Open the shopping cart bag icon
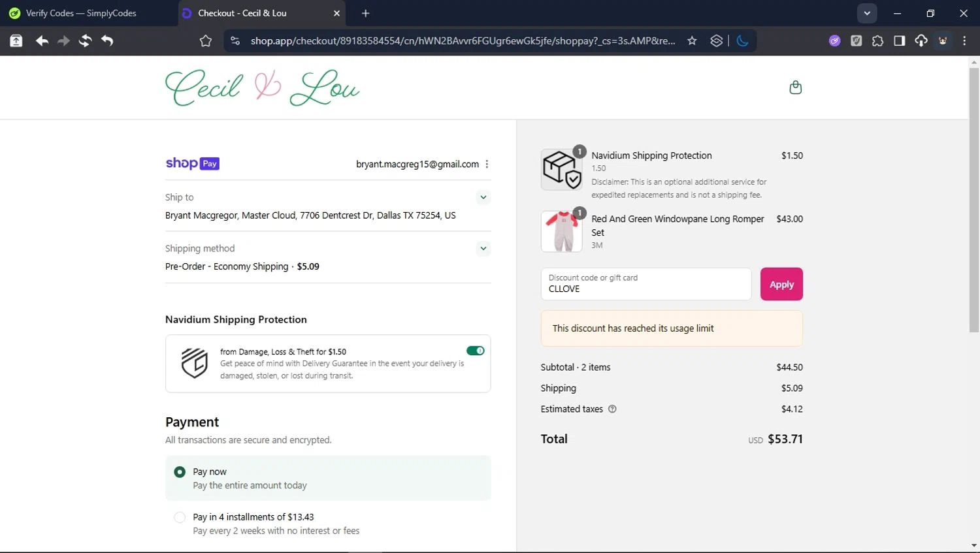This screenshot has width=980, height=553. pyautogui.click(x=795, y=87)
